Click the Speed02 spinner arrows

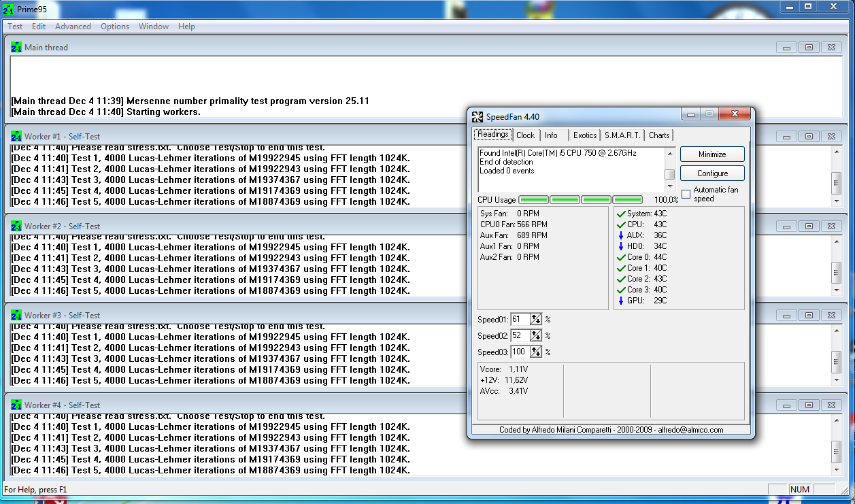tap(536, 335)
